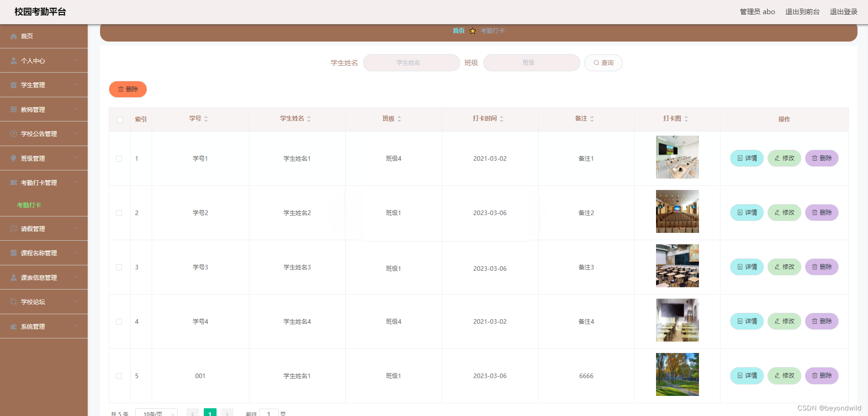The image size is (868, 416).
Task: Click 修改 button on 学号3 row
Action: point(784,267)
